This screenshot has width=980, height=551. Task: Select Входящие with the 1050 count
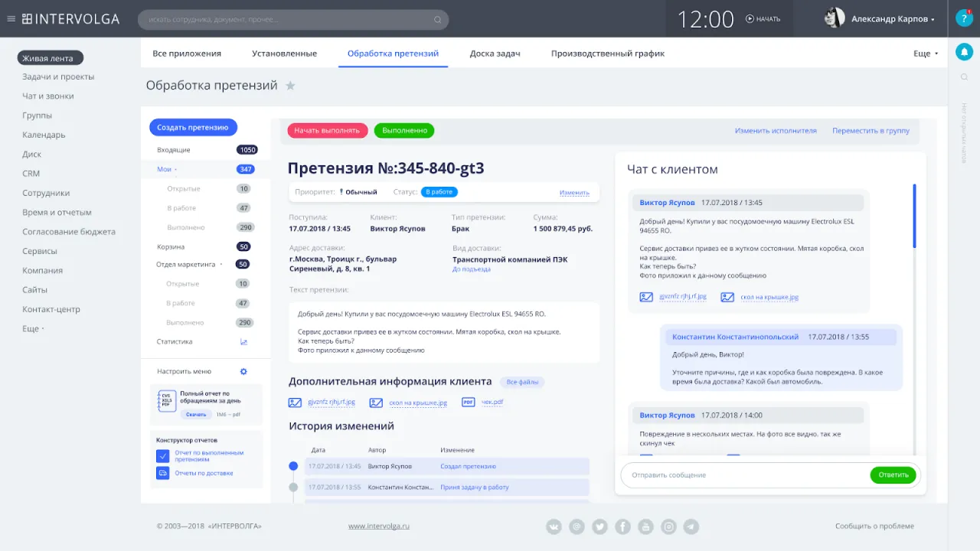pos(207,150)
